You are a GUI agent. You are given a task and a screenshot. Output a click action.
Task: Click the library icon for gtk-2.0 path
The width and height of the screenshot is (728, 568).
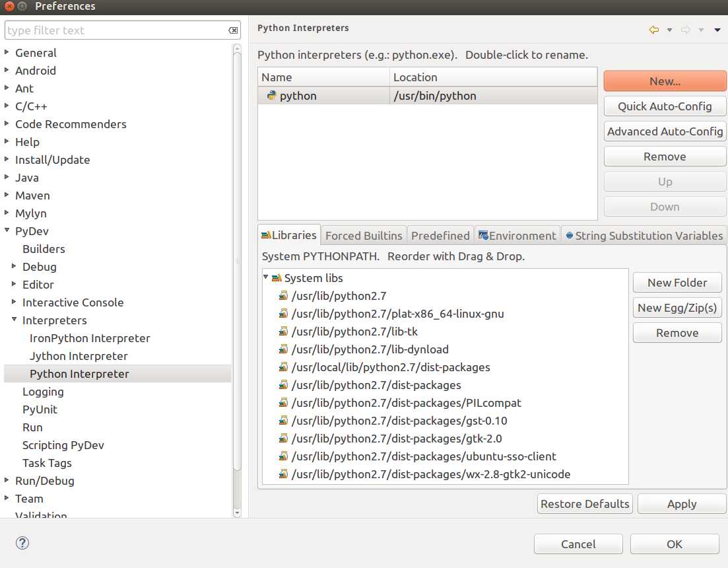click(x=283, y=439)
